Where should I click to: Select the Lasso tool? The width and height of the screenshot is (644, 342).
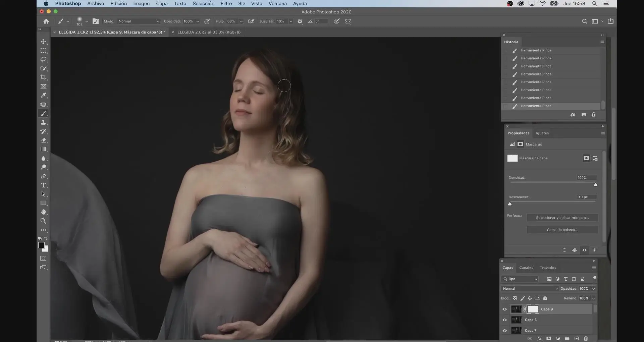tap(43, 59)
